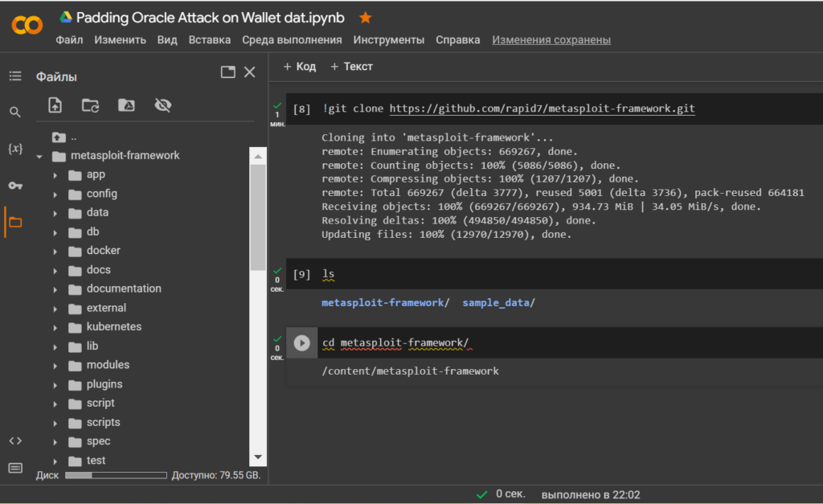This screenshot has height=504, width=823.
Task: Toggle the orange star on notebook title
Action: coord(366,18)
